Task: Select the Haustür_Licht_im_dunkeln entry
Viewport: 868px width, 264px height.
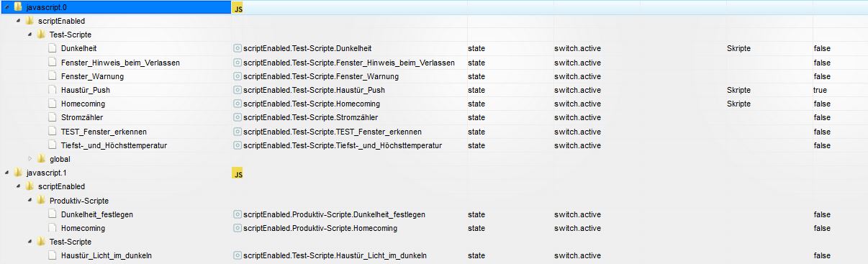Action: point(107,255)
